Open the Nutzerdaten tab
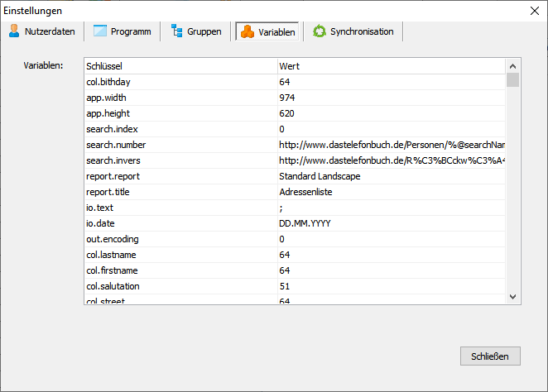Image resolution: width=548 pixels, height=392 pixels. [x=42, y=31]
